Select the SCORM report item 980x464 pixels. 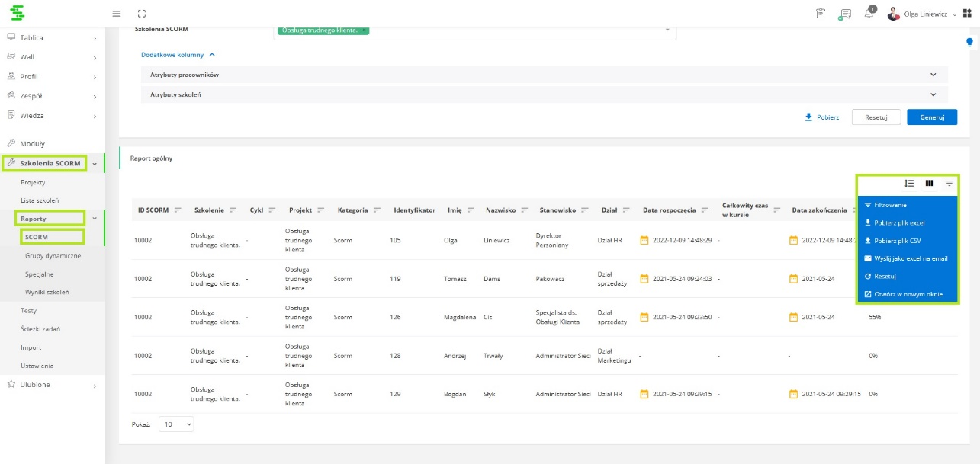click(x=37, y=237)
